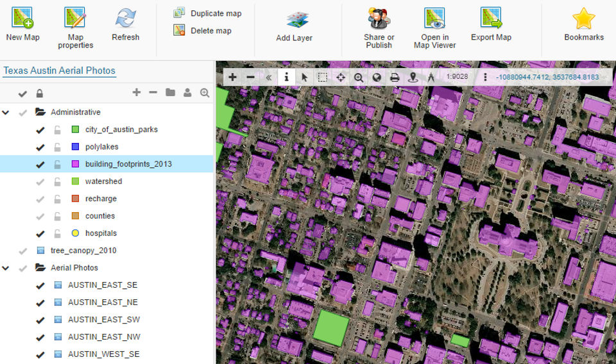The image size is (616, 364).
Task: Click the print map icon
Action: pos(395,77)
